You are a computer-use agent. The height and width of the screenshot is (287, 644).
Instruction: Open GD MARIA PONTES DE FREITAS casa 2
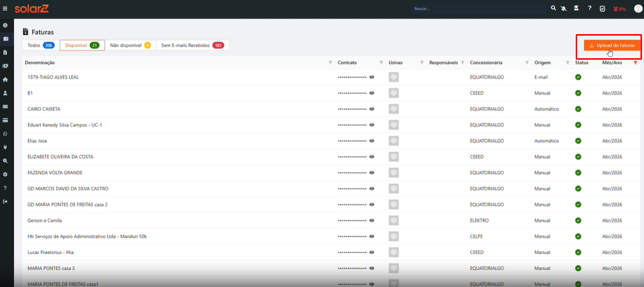(331, 205)
